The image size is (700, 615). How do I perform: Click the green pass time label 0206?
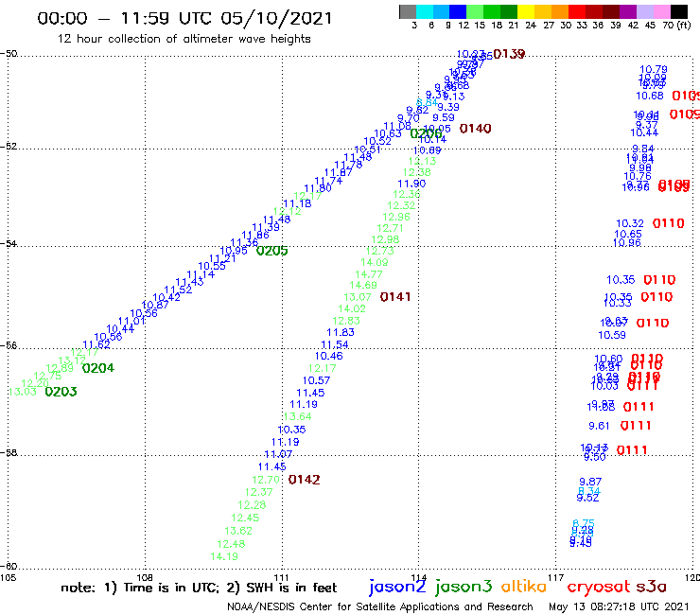[426, 133]
